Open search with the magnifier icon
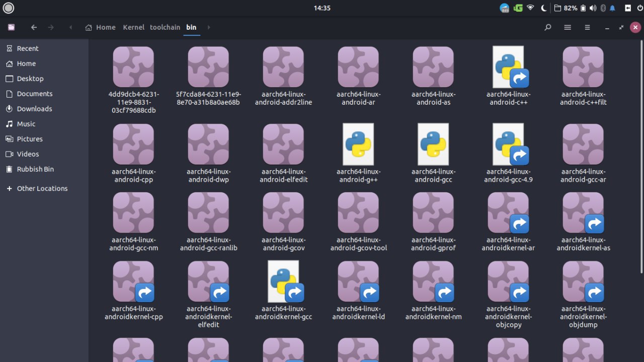Screen dimensions: 644x362 548,27
